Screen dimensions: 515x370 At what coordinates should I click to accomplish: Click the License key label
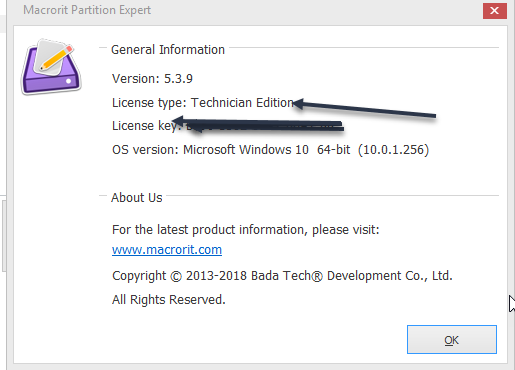pos(146,126)
